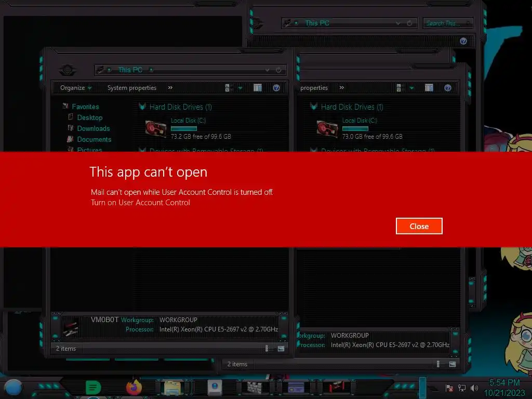Open blue square app icon on taskbar
The width and height of the screenshot is (532, 399).
click(x=215, y=387)
